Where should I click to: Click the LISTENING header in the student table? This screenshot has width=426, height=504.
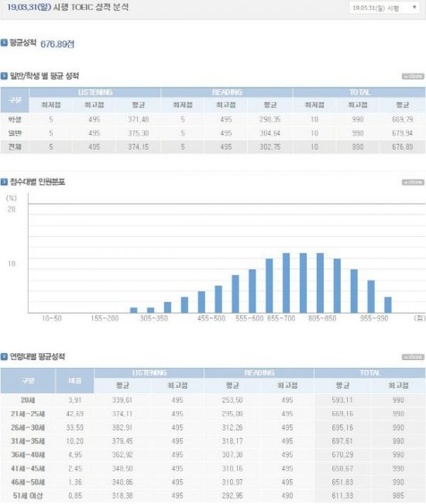(x=95, y=92)
